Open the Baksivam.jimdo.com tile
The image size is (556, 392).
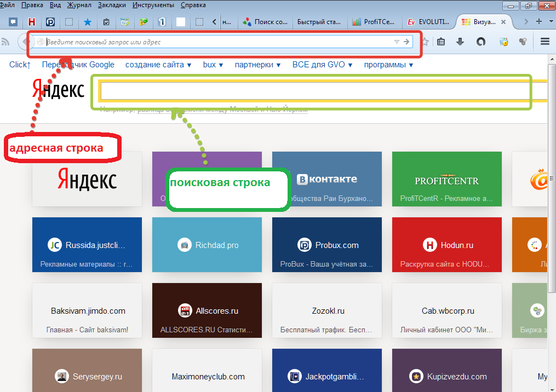(x=87, y=310)
